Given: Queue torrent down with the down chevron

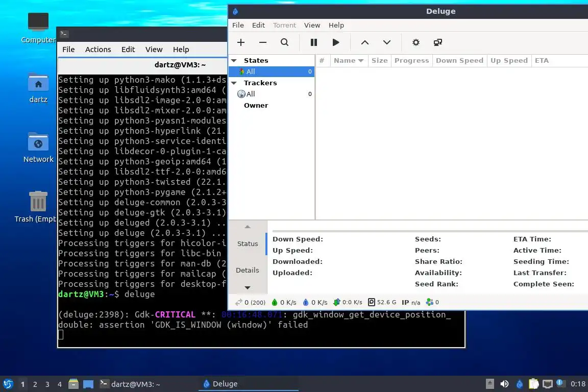Looking at the screenshot, I should tap(386, 42).
